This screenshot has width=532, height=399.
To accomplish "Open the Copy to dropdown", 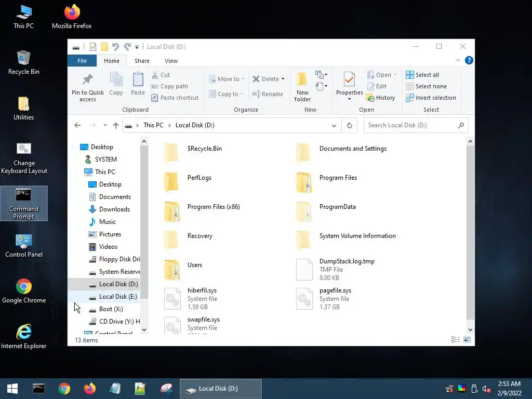I will coord(226,94).
